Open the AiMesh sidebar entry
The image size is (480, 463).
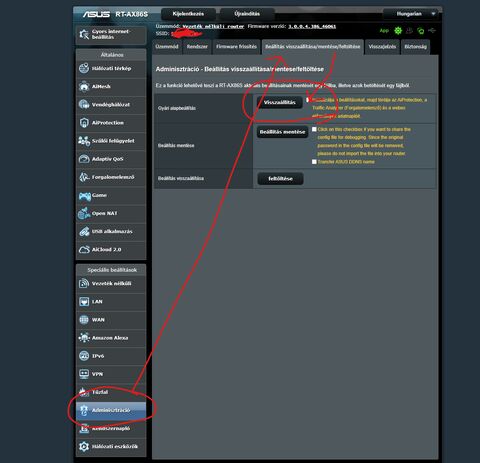click(111, 87)
